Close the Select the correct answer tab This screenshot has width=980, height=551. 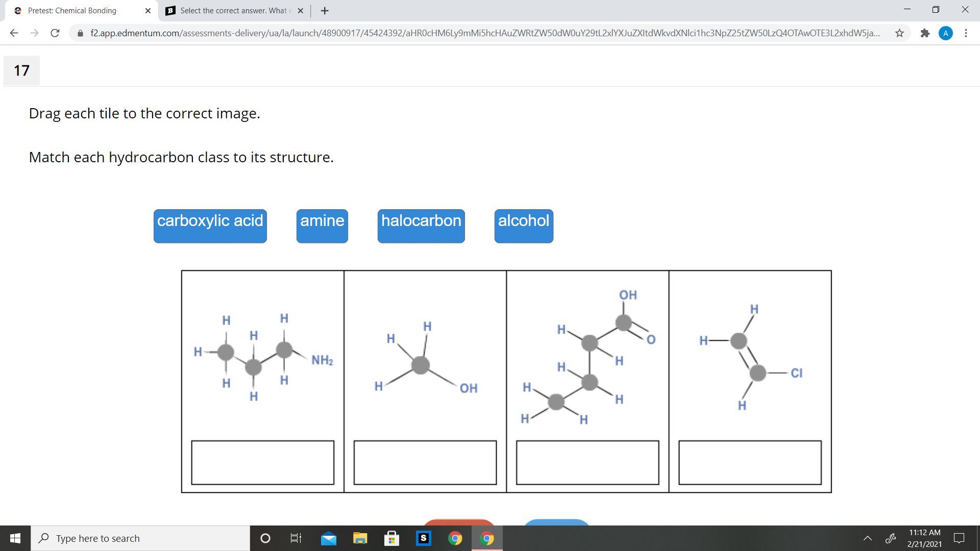300,11
